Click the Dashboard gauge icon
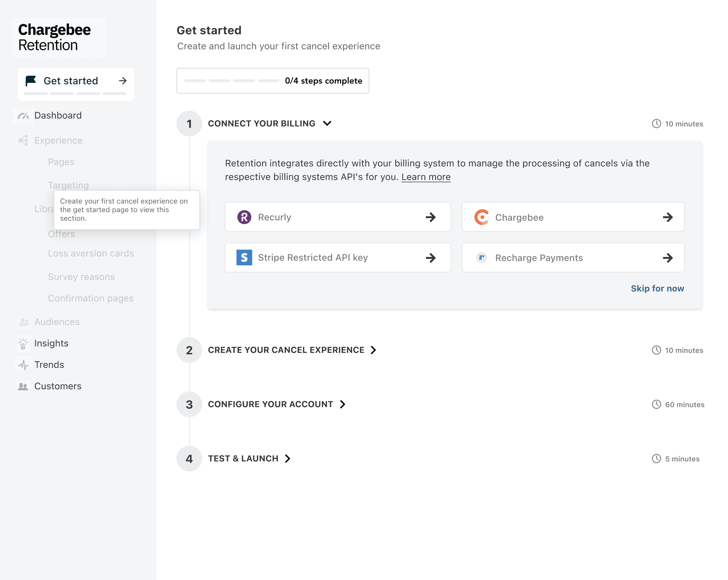 coord(23,116)
